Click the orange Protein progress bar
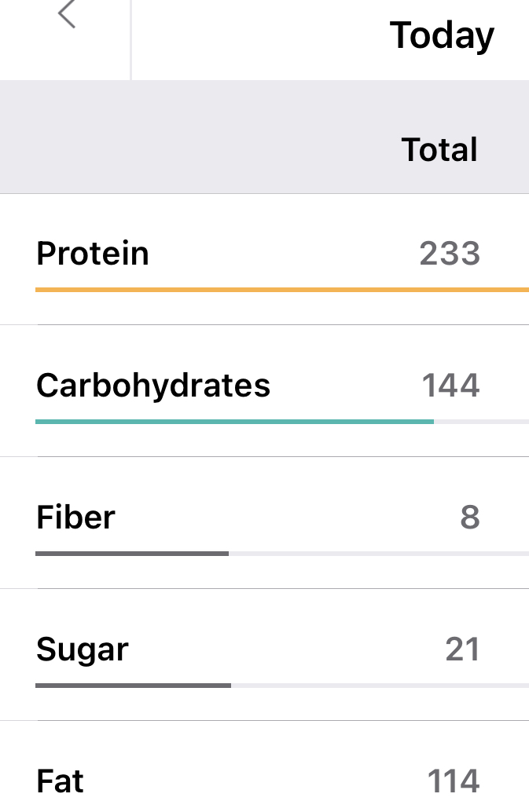This screenshot has width=529, height=812. (x=282, y=290)
